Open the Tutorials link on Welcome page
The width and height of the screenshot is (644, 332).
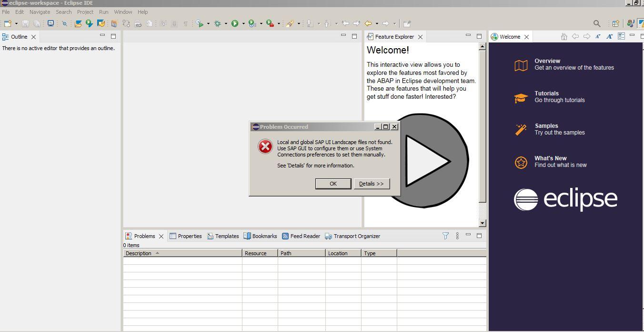[x=546, y=93]
